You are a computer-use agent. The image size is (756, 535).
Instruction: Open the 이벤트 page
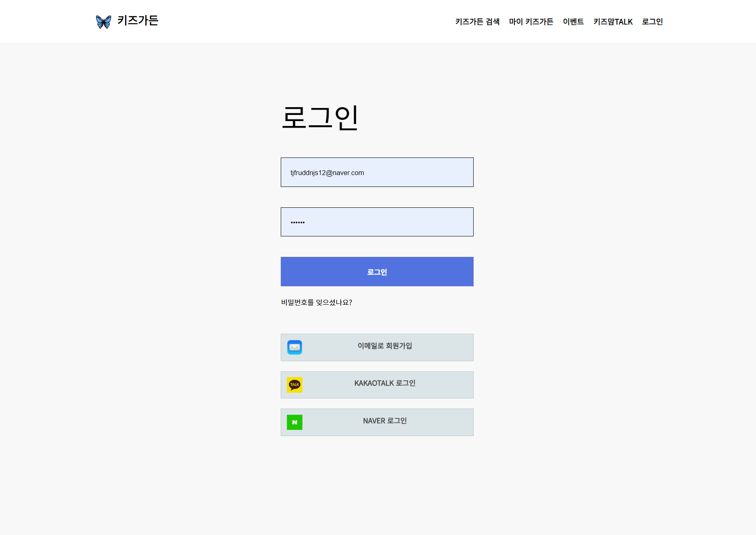click(573, 22)
